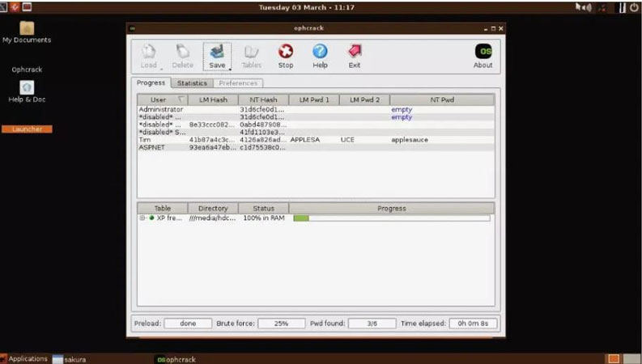The width and height of the screenshot is (642, 364).
Task: Open the Applications menu in bottom panel
Action: [24, 358]
